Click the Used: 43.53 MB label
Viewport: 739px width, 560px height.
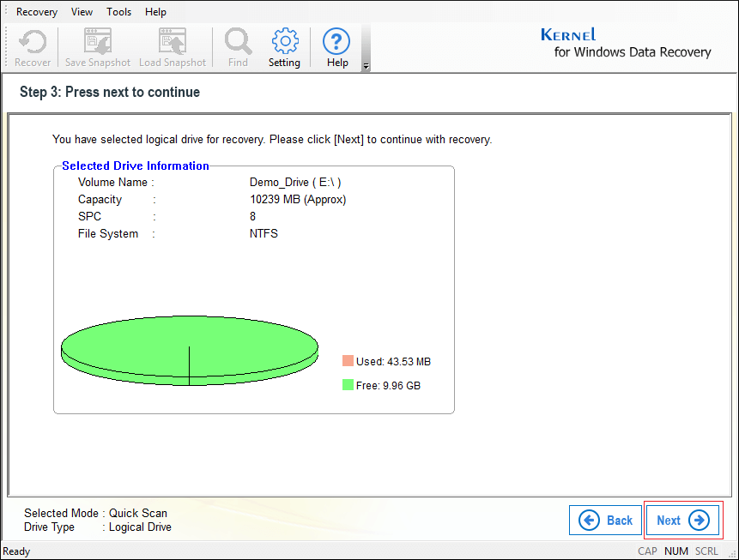pyautogui.click(x=394, y=361)
